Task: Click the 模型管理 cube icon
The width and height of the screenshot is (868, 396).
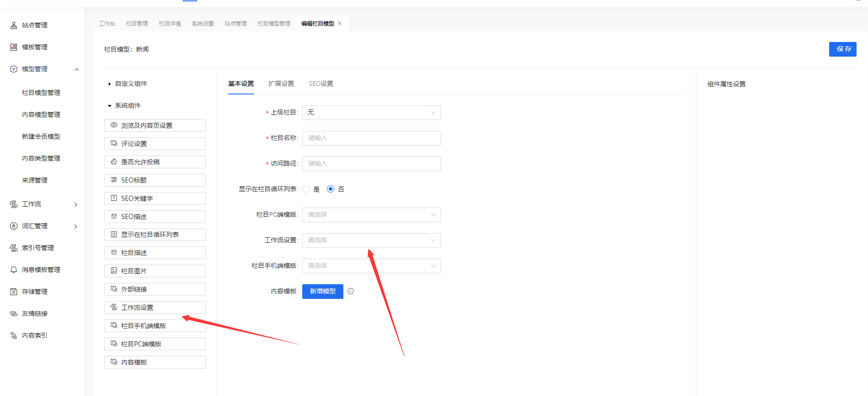Action: 14,69
